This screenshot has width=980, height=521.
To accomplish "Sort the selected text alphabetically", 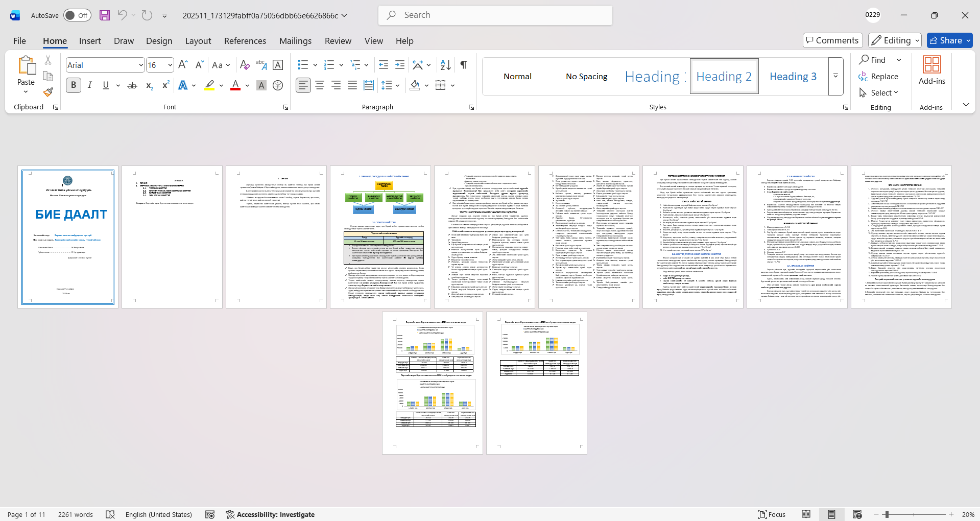I will (445, 65).
